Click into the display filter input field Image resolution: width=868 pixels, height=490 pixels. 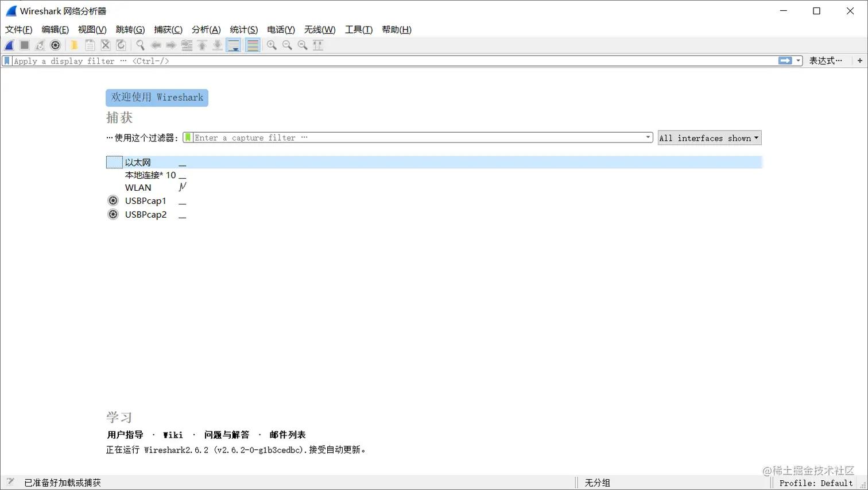(x=395, y=61)
